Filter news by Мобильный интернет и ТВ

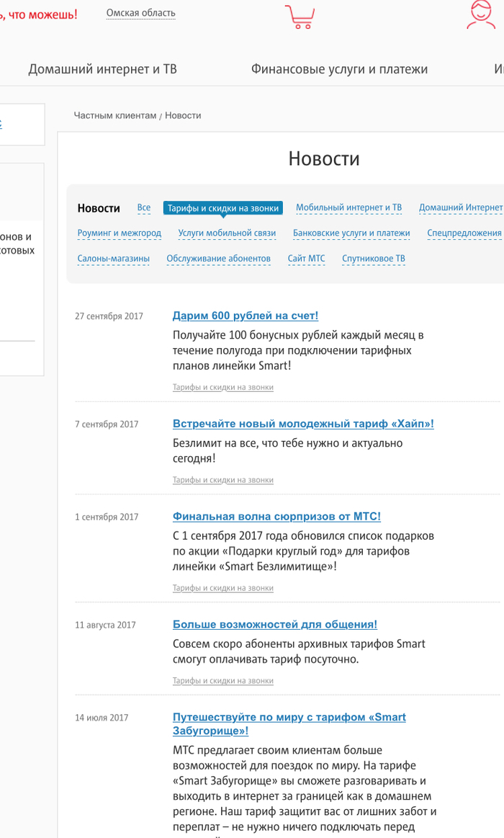coord(348,208)
